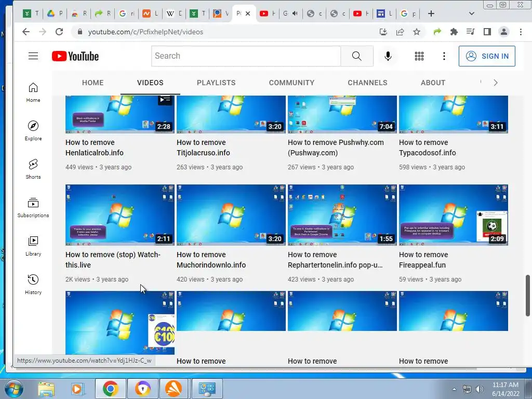Screen dimensions: 532x399
Task: Click the volume speaker tray icon
Action: tap(480, 389)
